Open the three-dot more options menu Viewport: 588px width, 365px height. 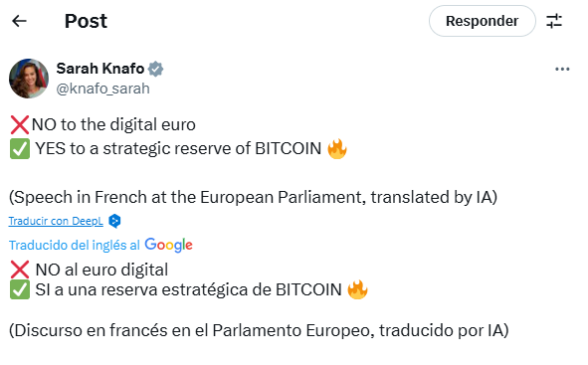tap(562, 69)
